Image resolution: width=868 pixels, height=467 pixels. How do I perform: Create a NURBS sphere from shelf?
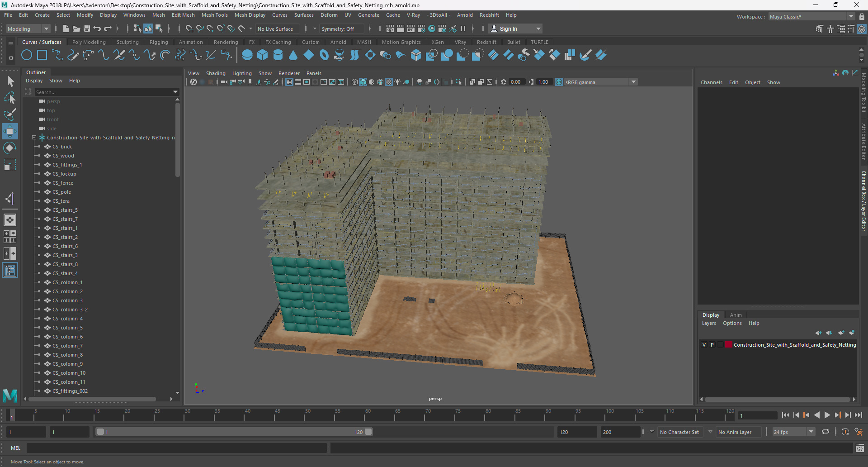pyautogui.click(x=247, y=55)
